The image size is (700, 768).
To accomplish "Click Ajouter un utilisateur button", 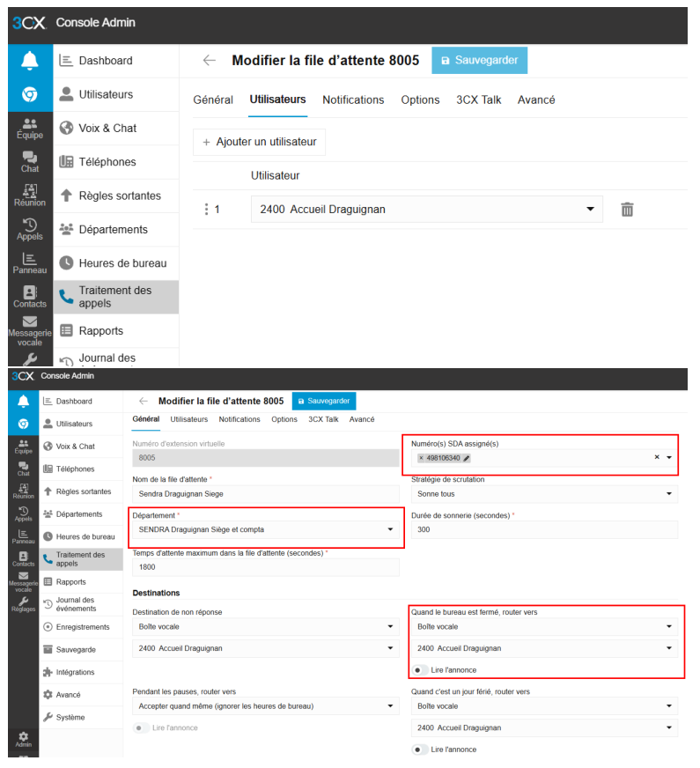I will pos(259,142).
